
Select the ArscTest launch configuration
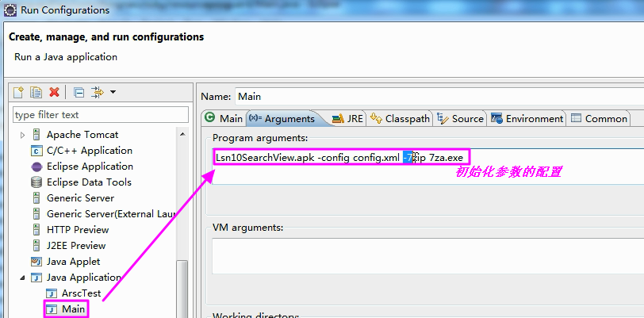coord(82,293)
